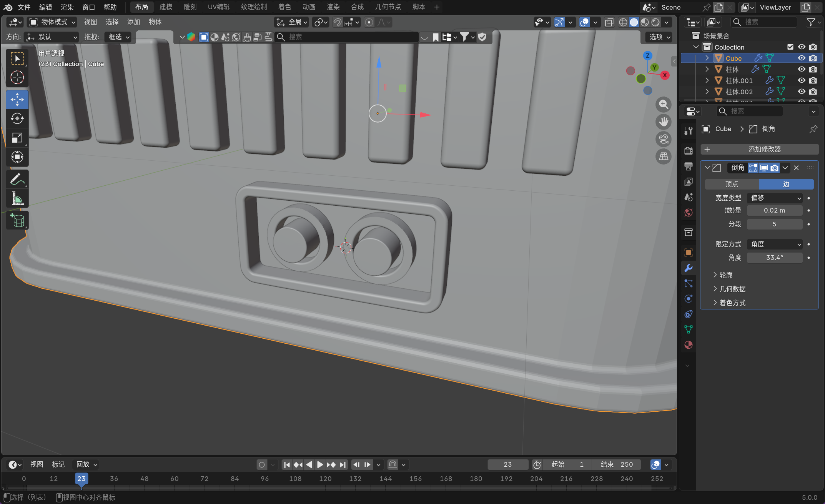
Task: Select the Scale tool
Action: coord(17,138)
